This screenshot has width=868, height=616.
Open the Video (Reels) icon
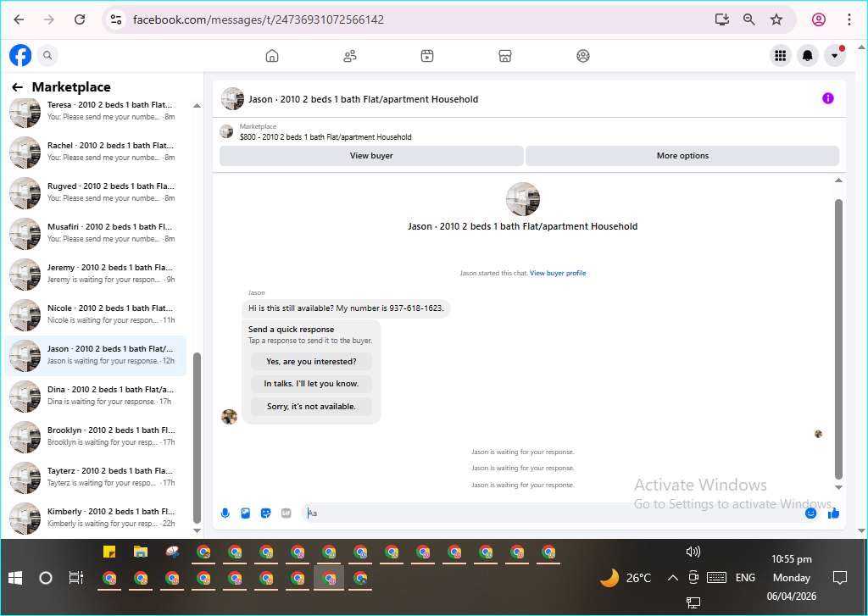(x=427, y=56)
